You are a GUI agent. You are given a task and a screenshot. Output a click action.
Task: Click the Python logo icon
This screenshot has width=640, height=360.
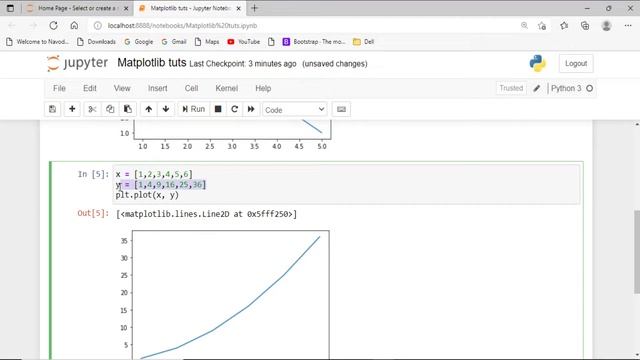click(x=538, y=64)
